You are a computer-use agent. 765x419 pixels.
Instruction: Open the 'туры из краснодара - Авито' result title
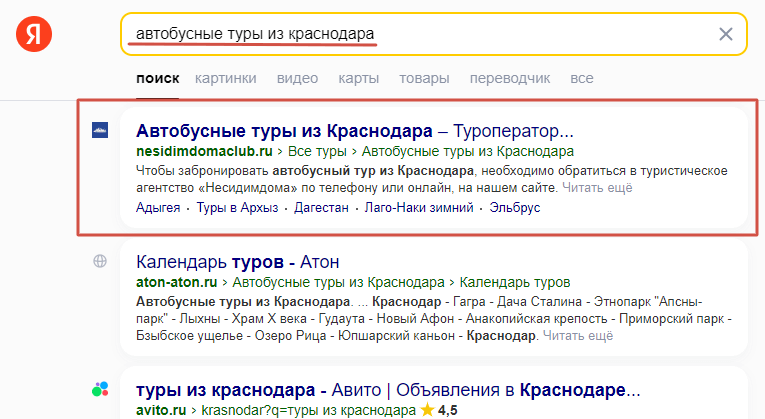[388, 390]
